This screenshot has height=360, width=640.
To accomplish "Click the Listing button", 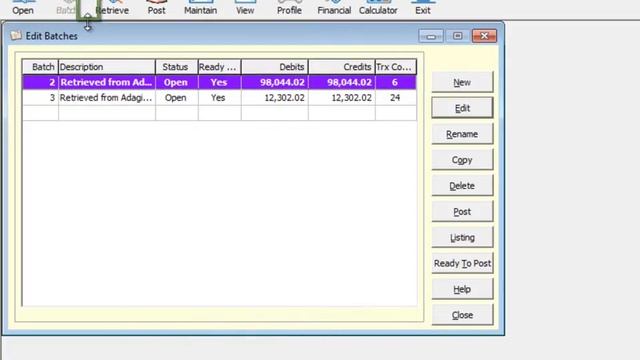I will (462, 238).
